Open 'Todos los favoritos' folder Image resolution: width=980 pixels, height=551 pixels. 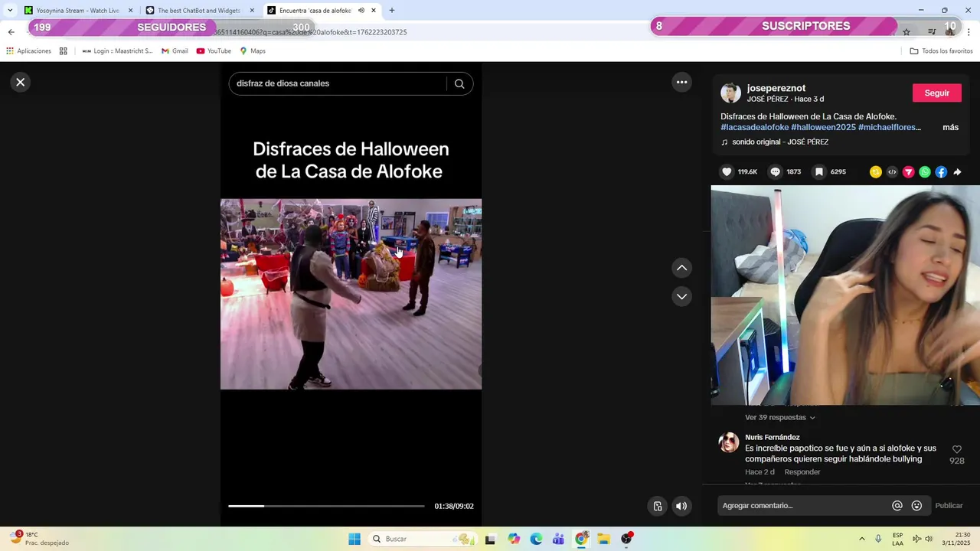pos(941,51)
